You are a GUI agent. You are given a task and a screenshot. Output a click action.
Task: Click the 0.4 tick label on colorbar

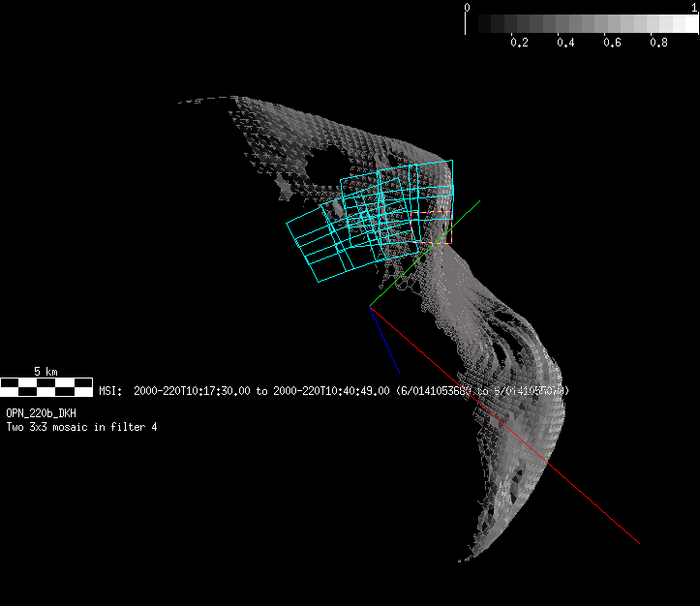point(565,43)
